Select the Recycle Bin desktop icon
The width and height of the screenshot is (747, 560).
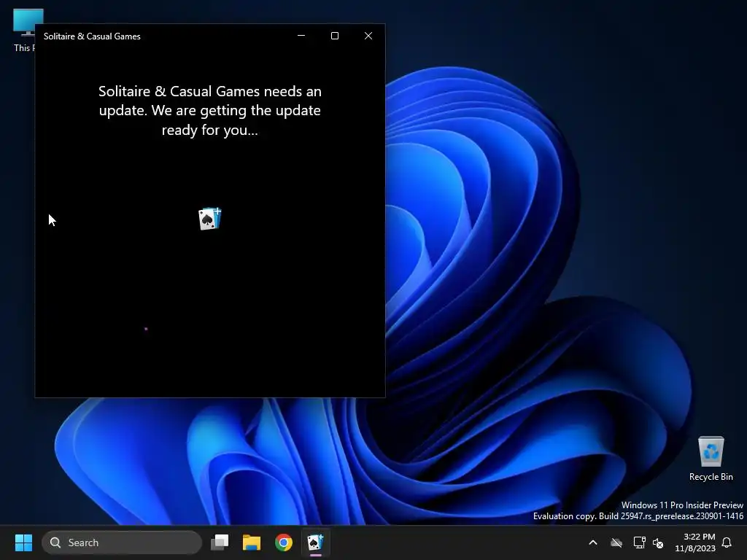tap(711, 459)
